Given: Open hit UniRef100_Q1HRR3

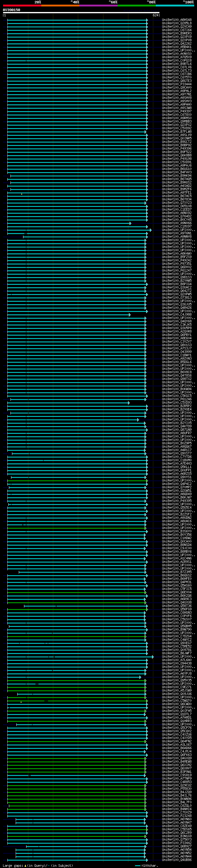Looking at the screenshot, I should (x=177, y=721).
